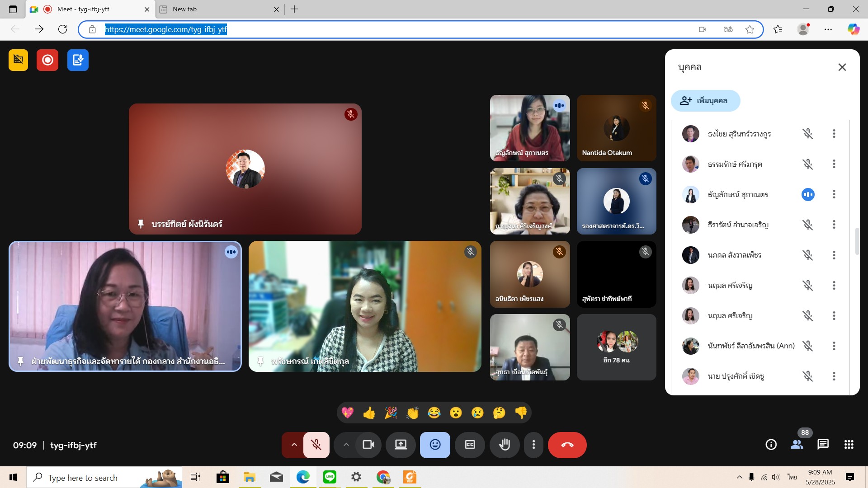Toggle closed captions button
This screenshot has height=488, width=868.
[x=470, y=445]
